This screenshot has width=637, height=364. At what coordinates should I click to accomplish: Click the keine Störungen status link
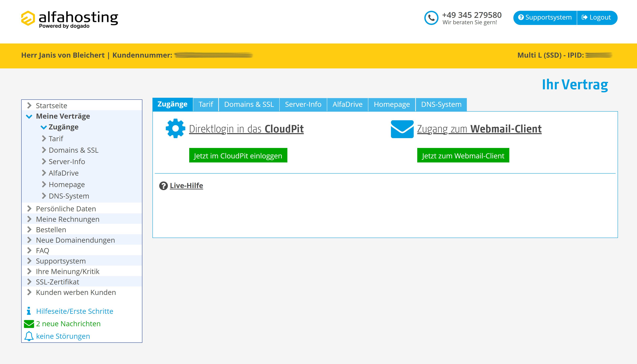coord(63,336)
